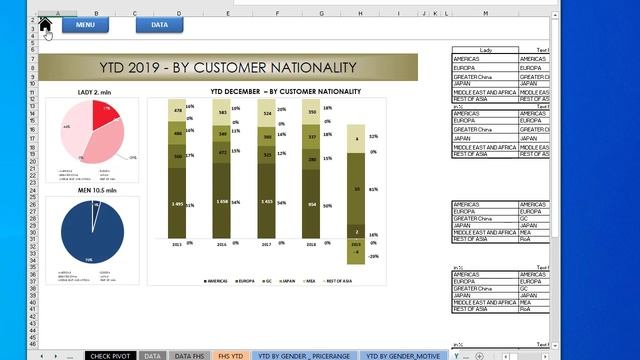The image size is (640, 360).
Task: Click the REST OF ASIA legend entry
Action: click(x=337, y=281)
